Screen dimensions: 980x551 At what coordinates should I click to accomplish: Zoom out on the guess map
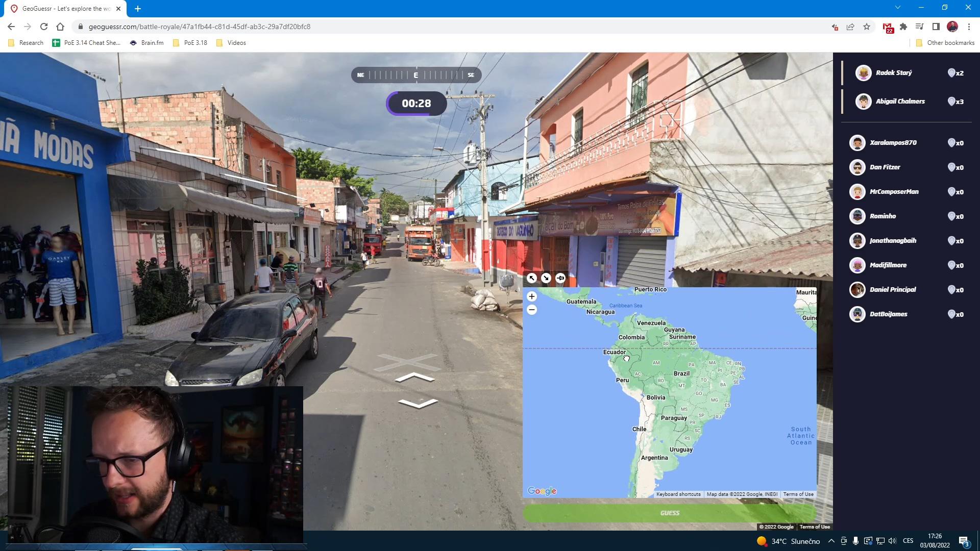pyautogui.click(x=531, y=310)
